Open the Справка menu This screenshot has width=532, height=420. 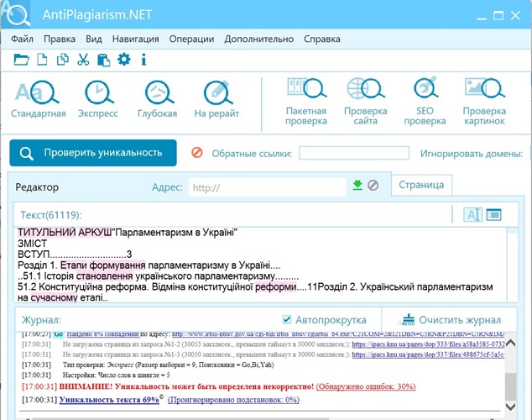[x=322, y=39]
